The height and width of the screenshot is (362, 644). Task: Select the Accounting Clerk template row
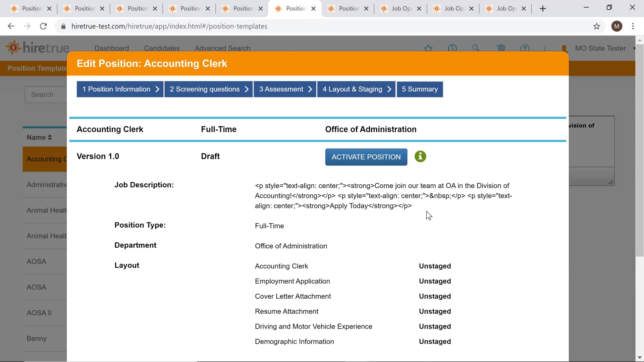[45, 159]
